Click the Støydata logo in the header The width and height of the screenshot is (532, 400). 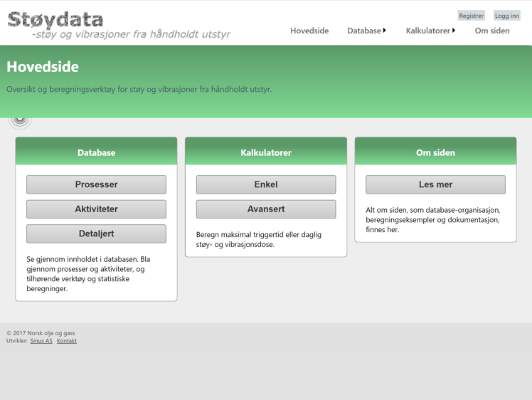click(119, 24)
